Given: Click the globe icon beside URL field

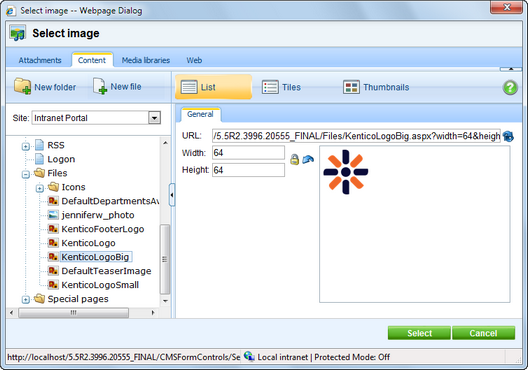Looking at the screenshot, I should pos(508,136).
